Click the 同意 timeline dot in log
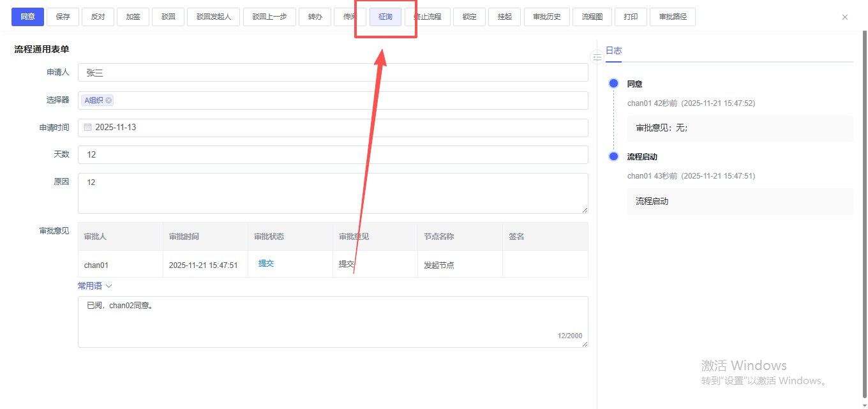The height and width of the screenshot is (409, 868). (x=614, y=84)
